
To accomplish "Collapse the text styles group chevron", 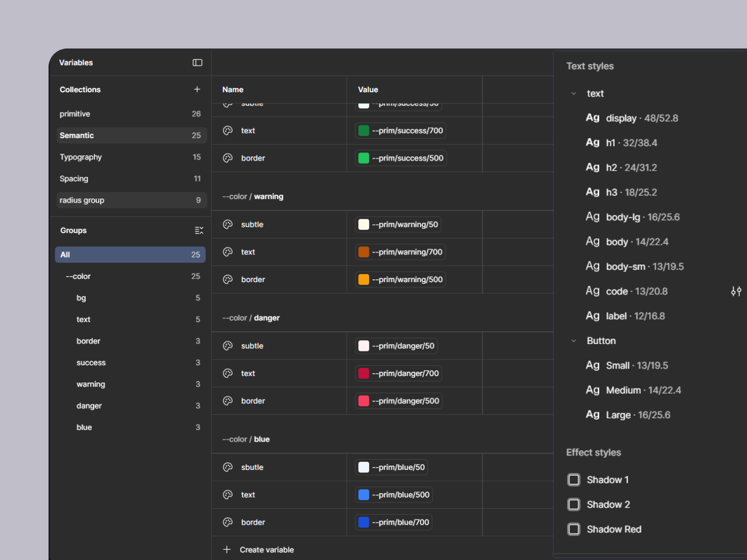I will pos(574,93).
